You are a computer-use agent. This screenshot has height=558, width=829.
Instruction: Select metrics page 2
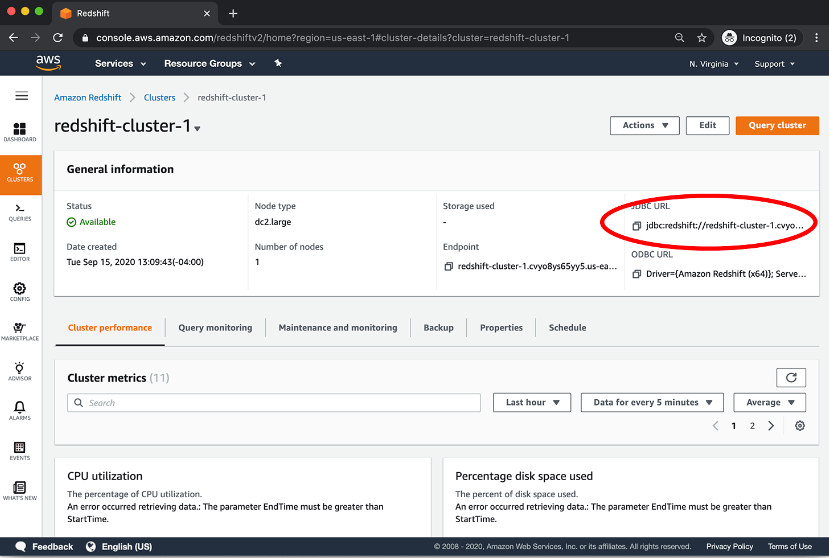(x=752, y=426)
